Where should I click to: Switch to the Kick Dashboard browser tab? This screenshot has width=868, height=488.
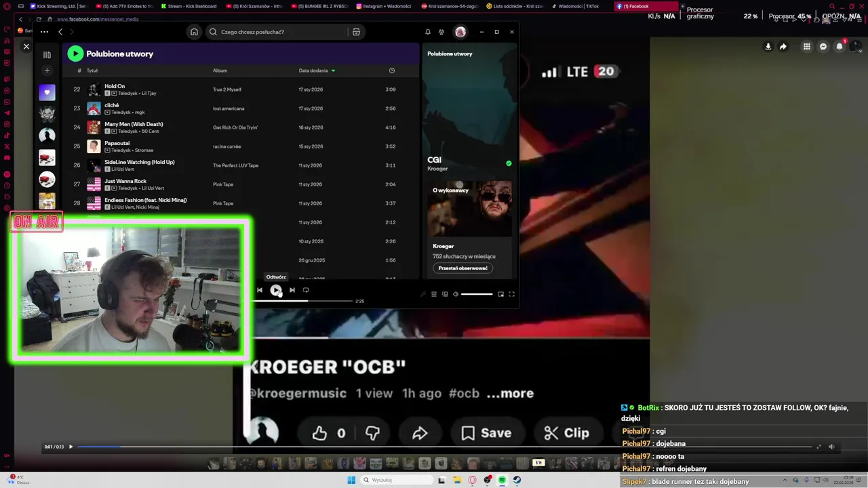point(189,6)
